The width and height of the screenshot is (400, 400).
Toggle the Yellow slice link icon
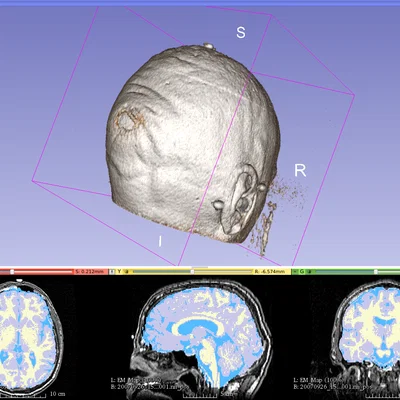click(x=127, y=272)
